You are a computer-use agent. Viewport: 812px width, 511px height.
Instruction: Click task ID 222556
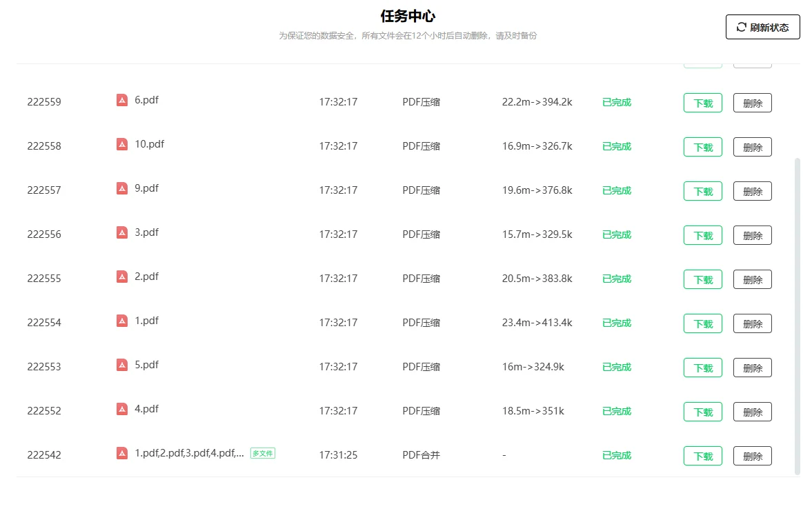(x=44, y=234)
